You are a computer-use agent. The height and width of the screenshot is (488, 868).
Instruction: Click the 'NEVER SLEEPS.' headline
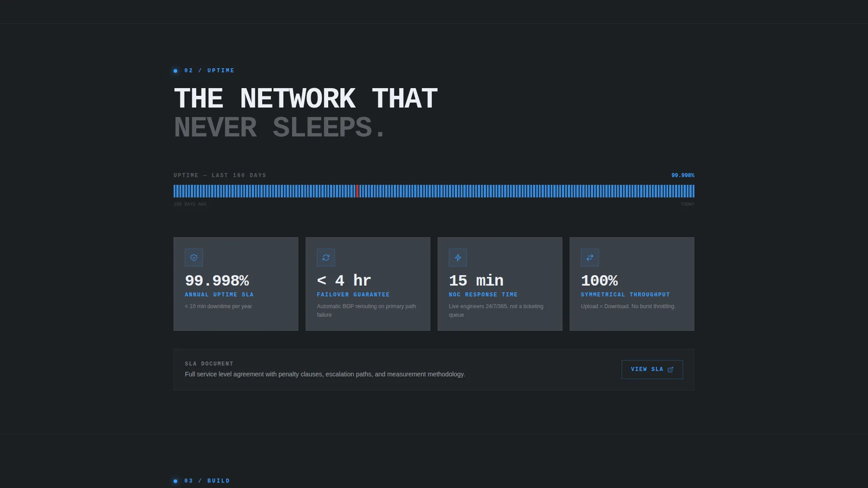tap(279, 127)
